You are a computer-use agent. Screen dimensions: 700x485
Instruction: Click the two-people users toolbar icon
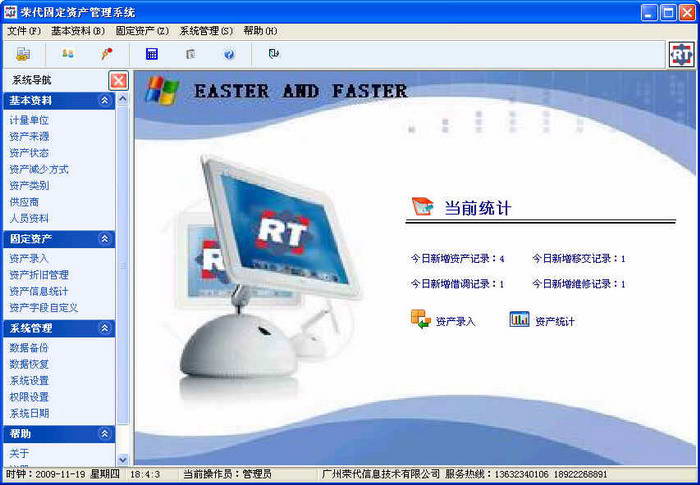(x=67, y=54)
